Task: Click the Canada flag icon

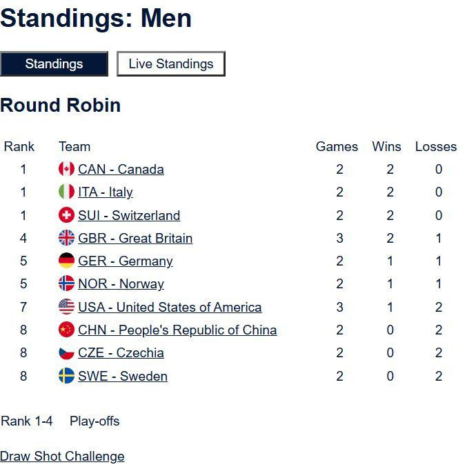Action: click(x=66, y=169)
